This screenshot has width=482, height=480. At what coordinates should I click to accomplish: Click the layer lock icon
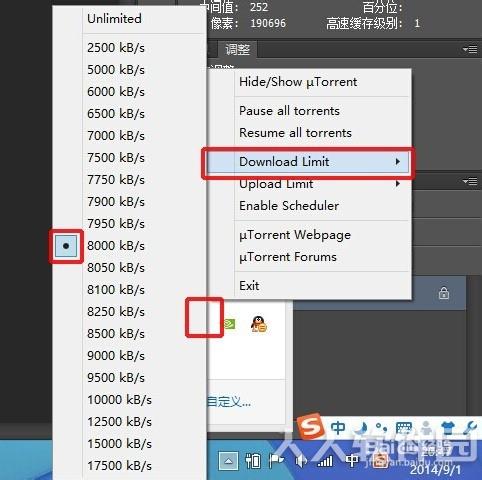click(x=444, y=293)
